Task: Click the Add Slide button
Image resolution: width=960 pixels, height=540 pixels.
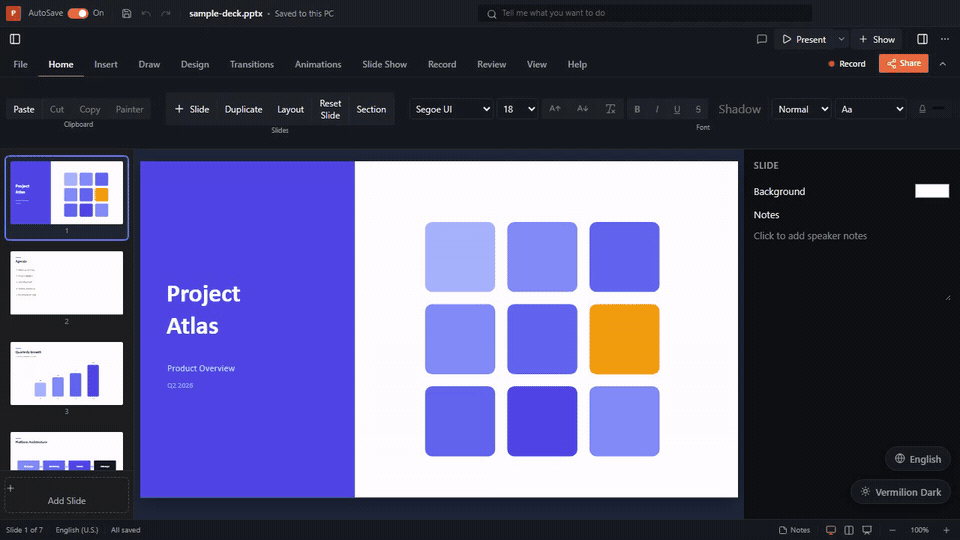Action: pyautogui.click(x=67, y=495)
